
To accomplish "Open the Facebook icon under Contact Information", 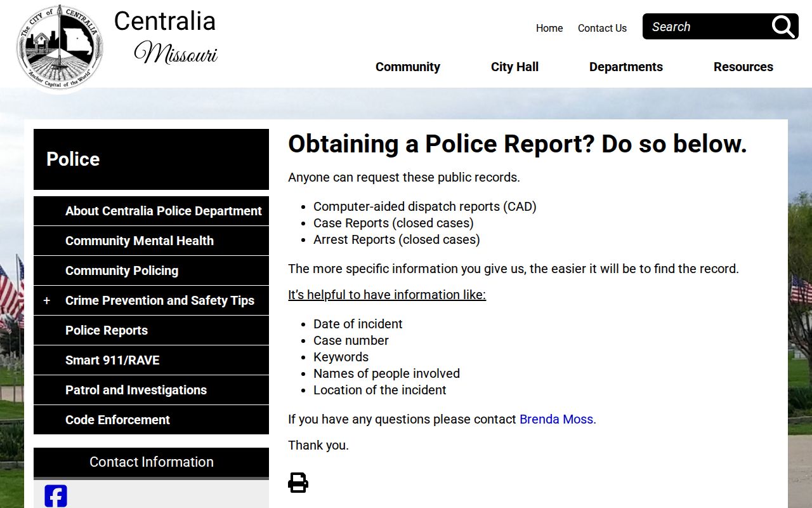I will coord(56,496).
